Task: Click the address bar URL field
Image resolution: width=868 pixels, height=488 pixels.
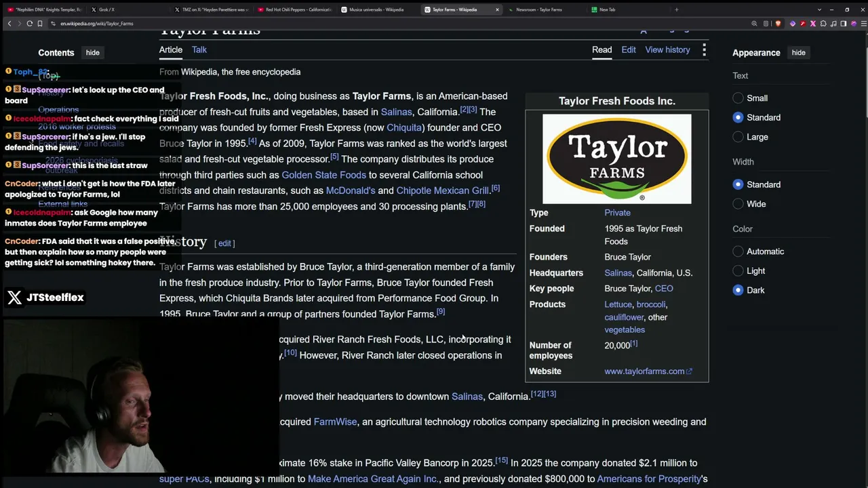Action: coord(400,24)
